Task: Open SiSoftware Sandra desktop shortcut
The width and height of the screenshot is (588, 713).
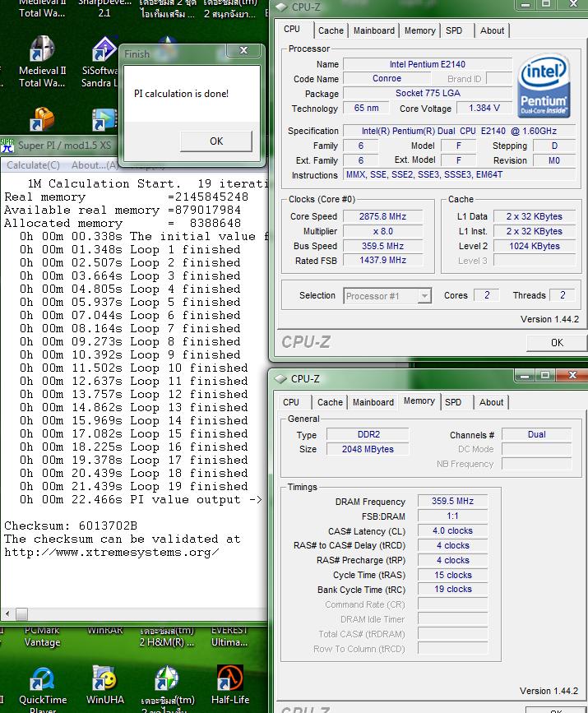Action: pyautogui.click(x=100, y=62)
